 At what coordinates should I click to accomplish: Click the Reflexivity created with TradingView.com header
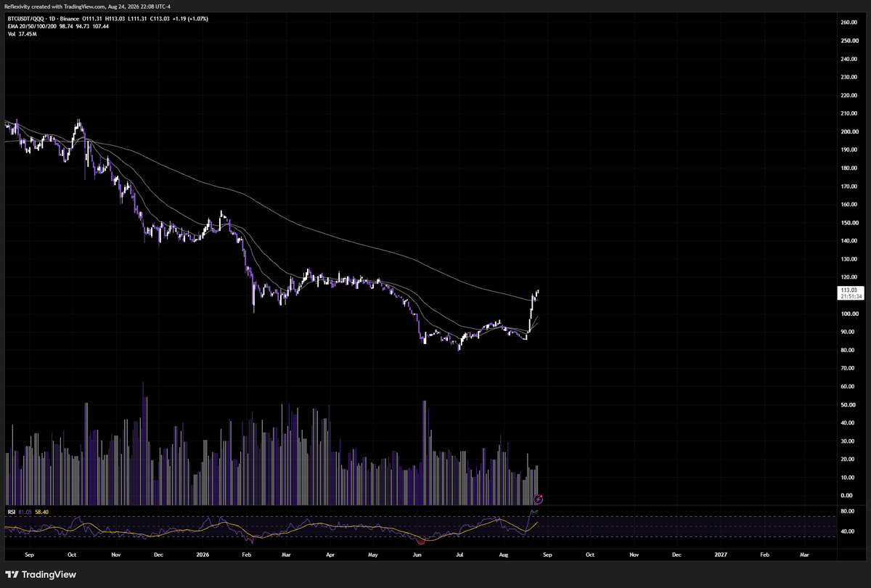click(87, 6)
